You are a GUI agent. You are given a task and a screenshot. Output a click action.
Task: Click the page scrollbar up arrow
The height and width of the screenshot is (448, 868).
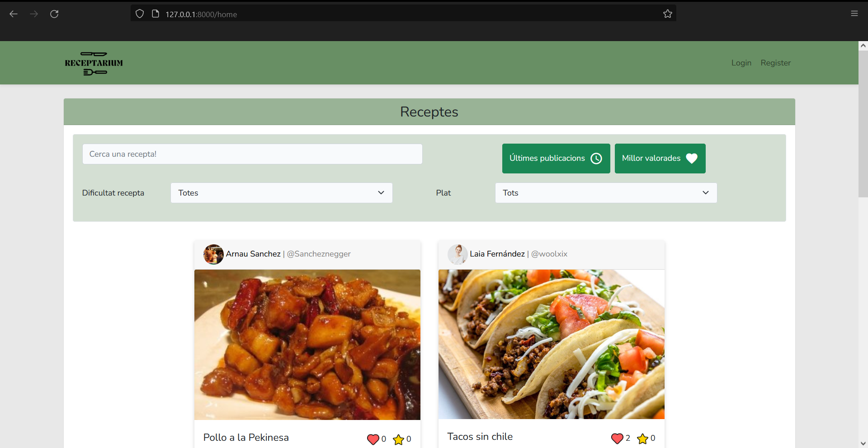point(863,45)
